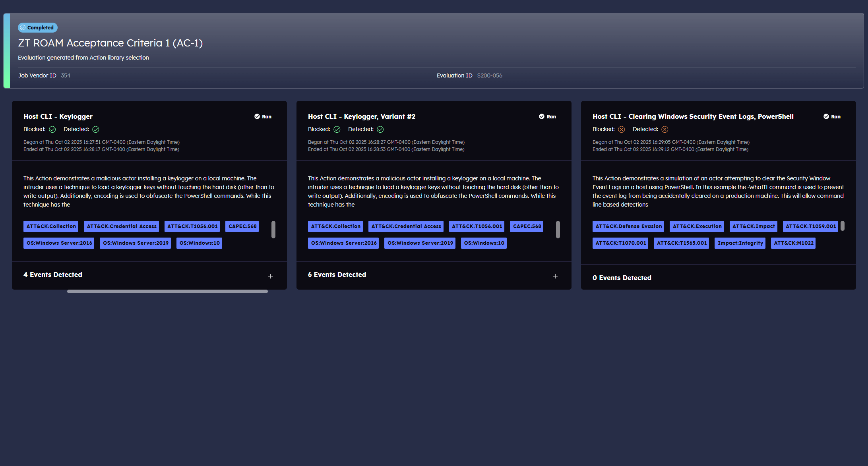Expand 4 Events Detected with plus icon
868x466 pixels.
pos(271,276)
